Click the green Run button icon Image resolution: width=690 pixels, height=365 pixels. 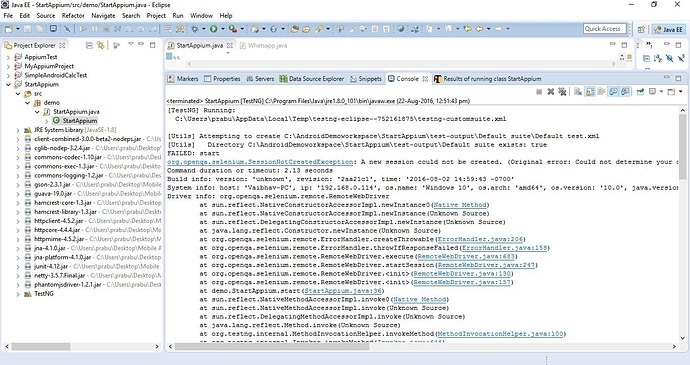[213, 29]
